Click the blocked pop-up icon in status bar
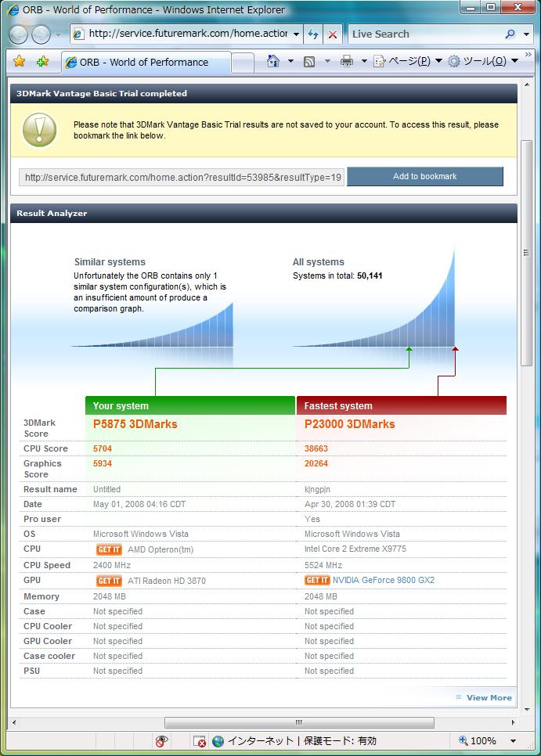541x756 pixels. [x=199, y=741]
